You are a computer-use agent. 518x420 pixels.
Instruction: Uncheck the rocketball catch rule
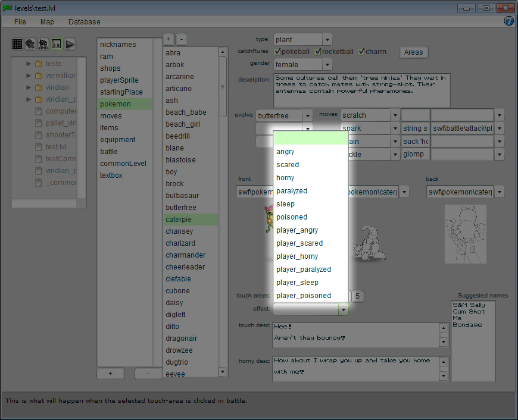coord(318,52)
